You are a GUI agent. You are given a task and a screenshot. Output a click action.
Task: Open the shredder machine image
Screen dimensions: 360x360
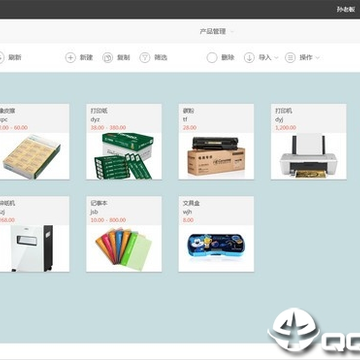pyautogui.click(x=31, y=248)
